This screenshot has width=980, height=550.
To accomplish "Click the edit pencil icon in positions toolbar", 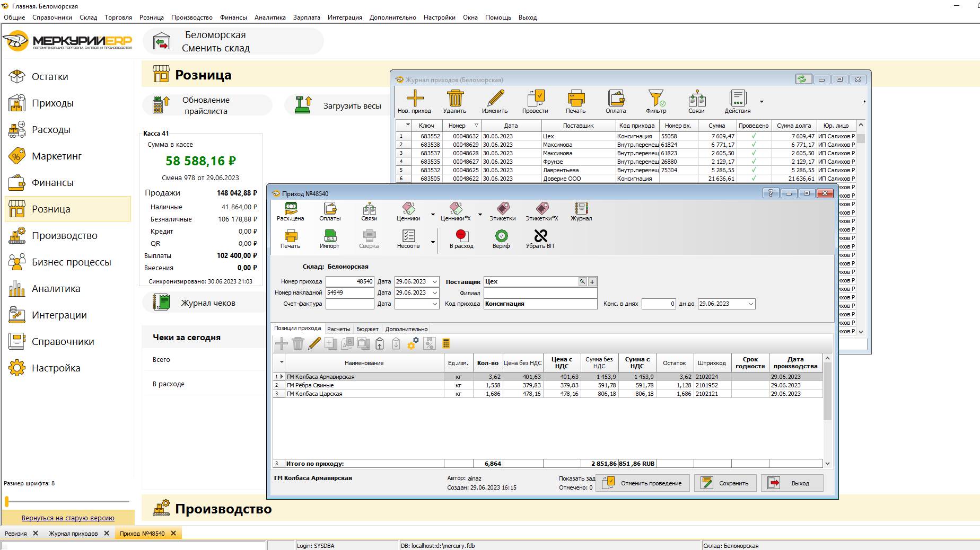I will point(314,344).
